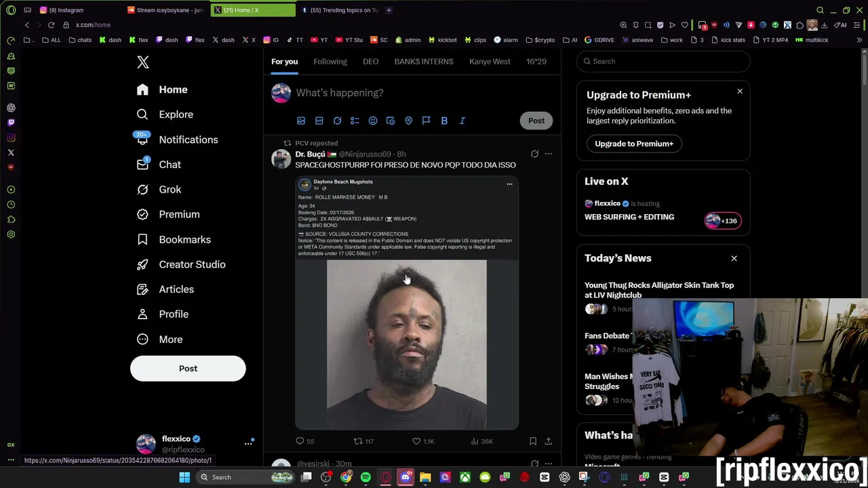Viewport: 868px width, 488px height.
Task: Tag location icon in composer
Action: point(408,121)
